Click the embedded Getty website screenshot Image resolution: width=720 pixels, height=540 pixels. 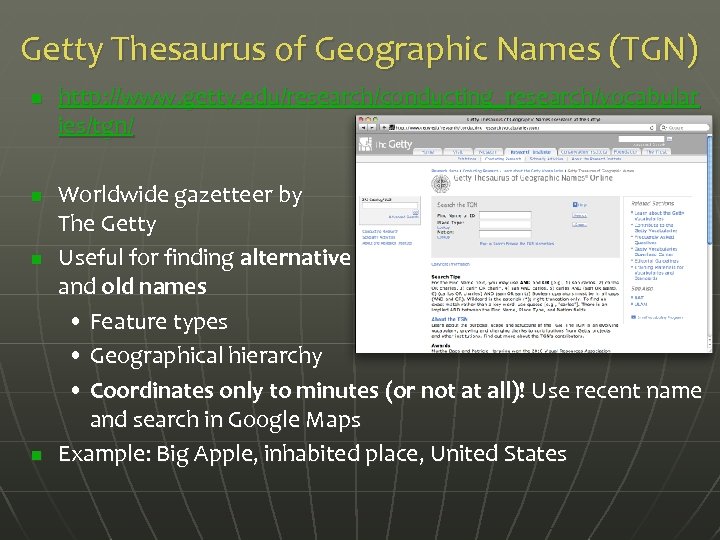[x=534, y=234]
